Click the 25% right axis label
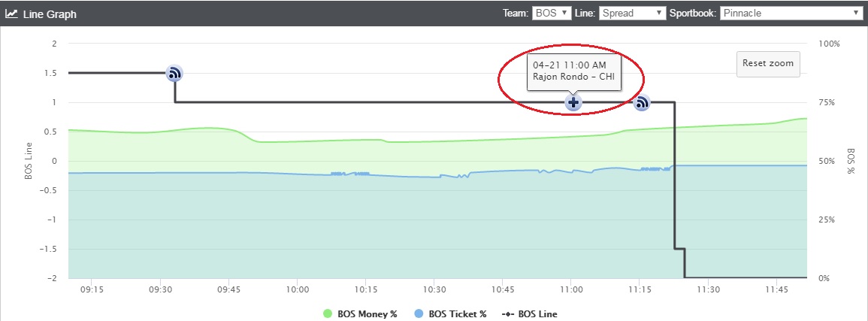 click(x=825, y=220)
